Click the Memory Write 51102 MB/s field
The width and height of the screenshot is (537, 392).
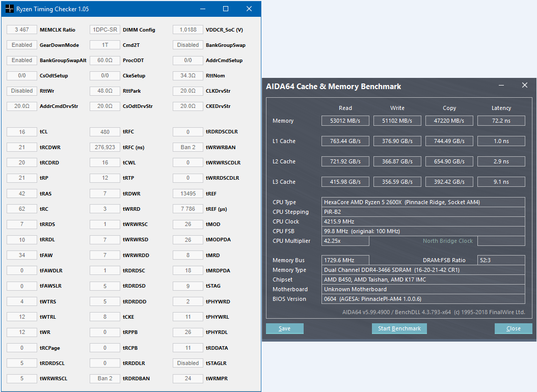click(397, 121)
